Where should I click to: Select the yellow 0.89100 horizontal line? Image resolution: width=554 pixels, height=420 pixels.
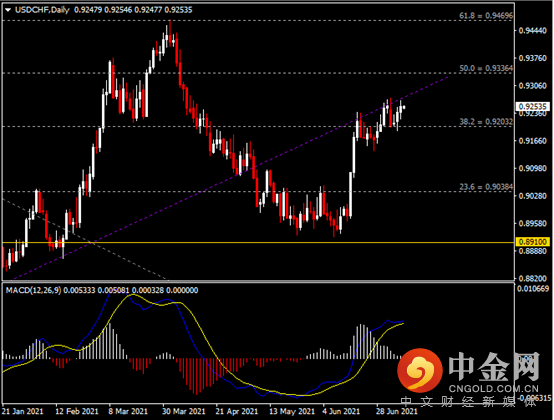tap(258, 242)
